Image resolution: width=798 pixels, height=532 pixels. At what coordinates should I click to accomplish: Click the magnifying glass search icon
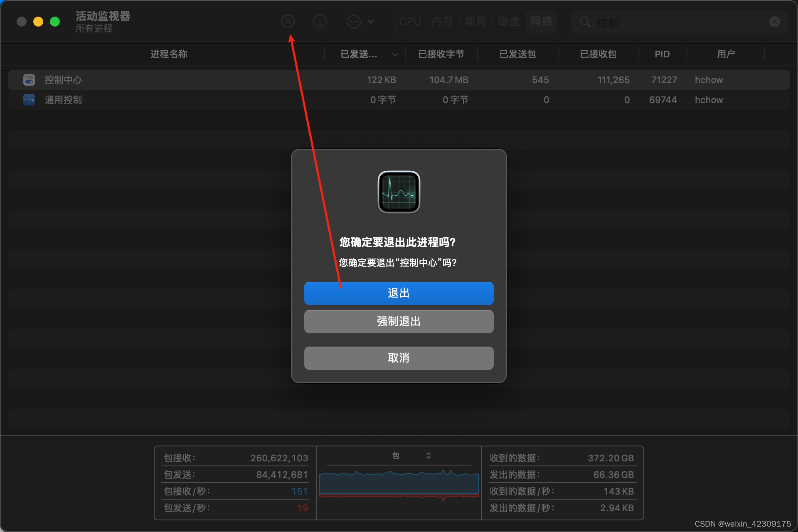585,22
